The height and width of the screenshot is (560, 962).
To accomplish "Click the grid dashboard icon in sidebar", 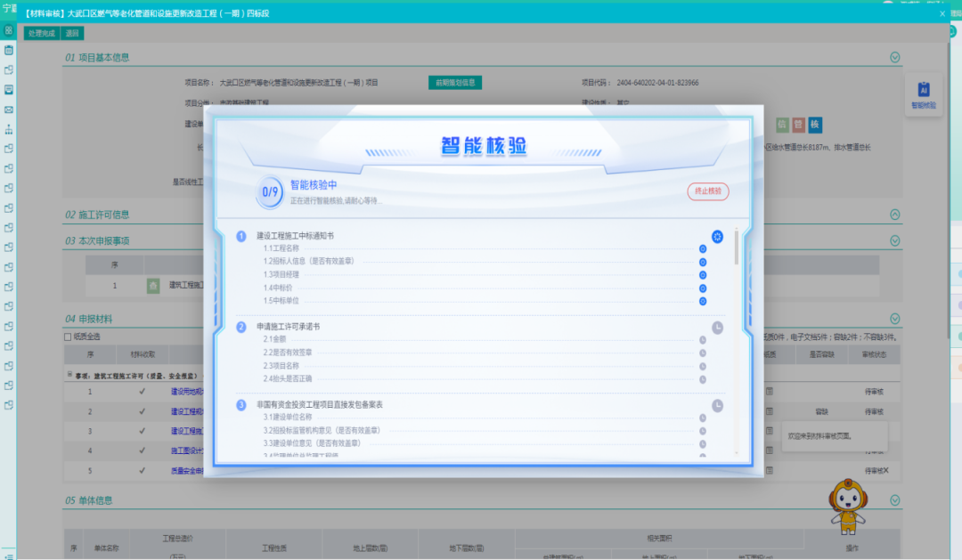I will [9, 30].
